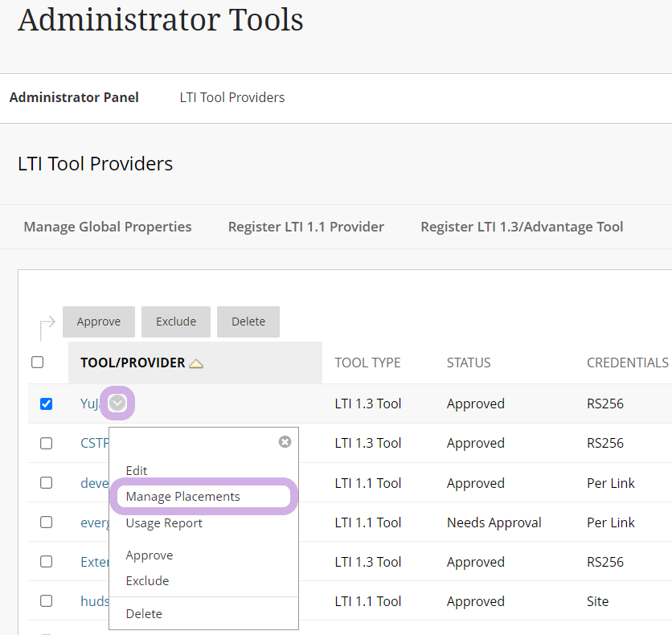Open the YuJa row options chevron
This screenshot has width=672, height=635.
point(118,404)
